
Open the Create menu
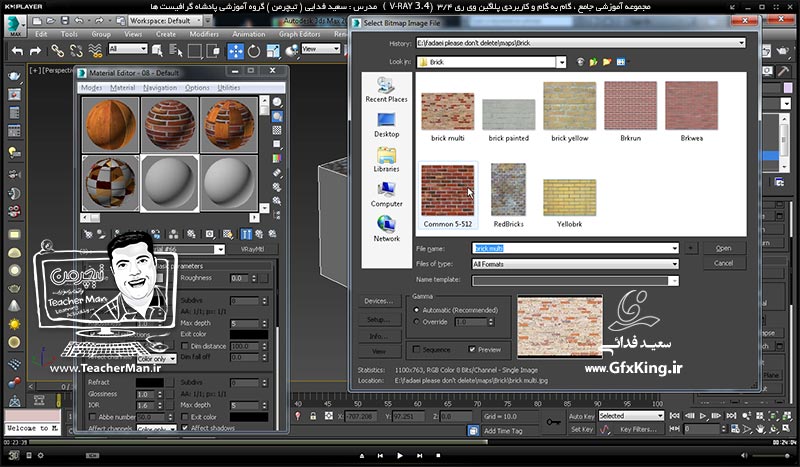(x=166, y=34)
